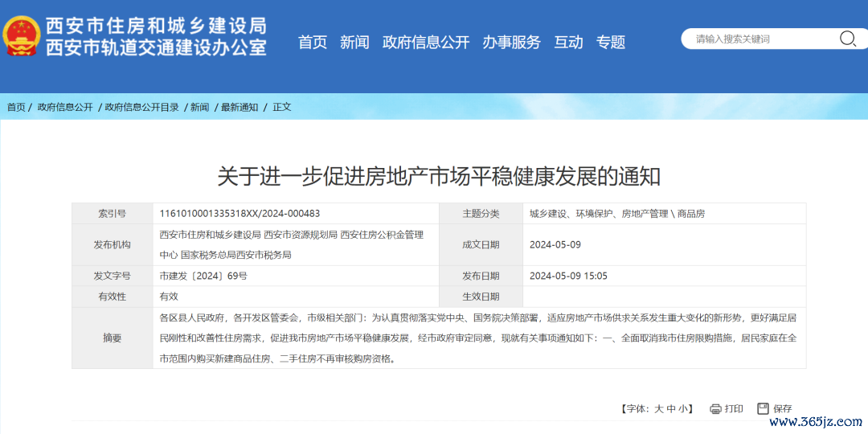The height and width of the screenshot is (434, 868).
Task: Click the 成文日期 label cell
Action: [x=481, y=244]
